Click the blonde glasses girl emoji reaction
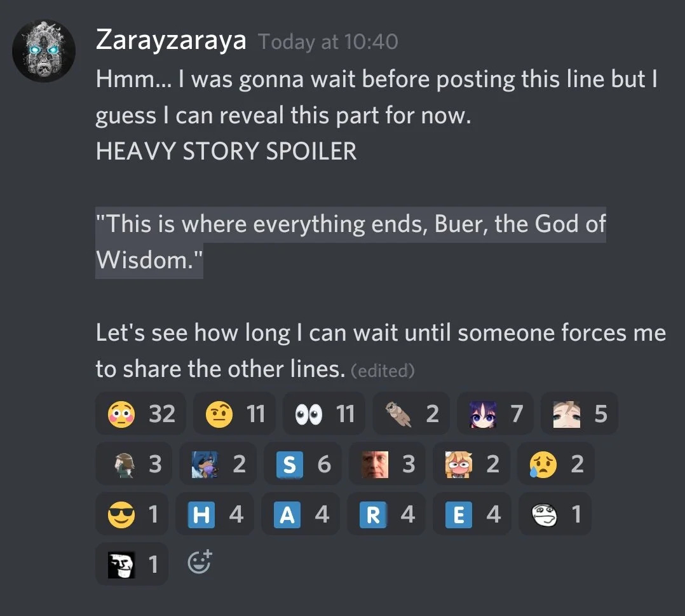Image resolution: width=685 pixels, height=616 pixels. tap(471, 463)
